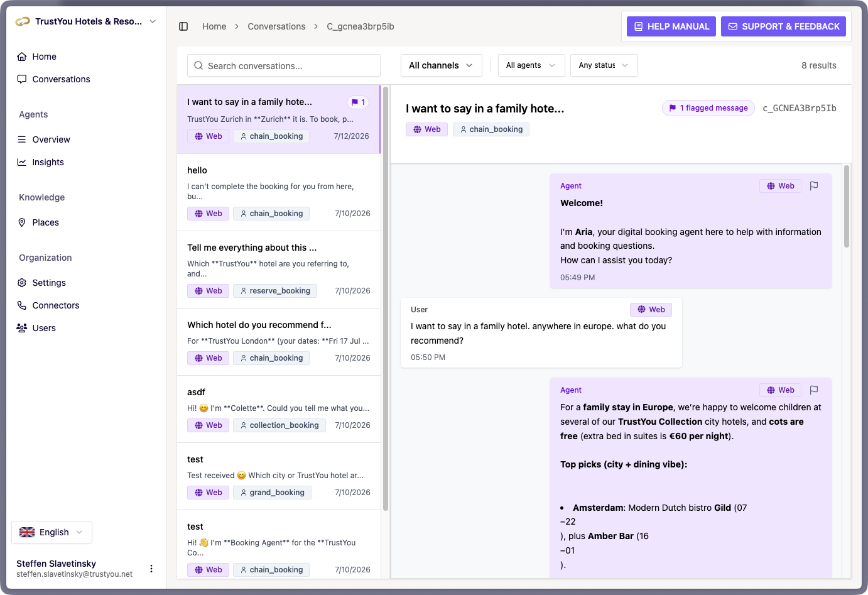The height and width of the screenshot is (595, 868).
Task: Click the flag badge on first conversation
Action: click(358, 102)
